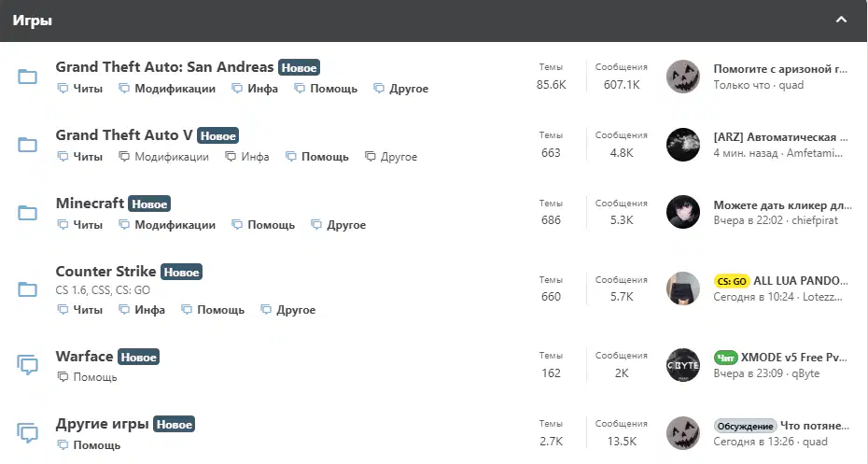Collapse the Игры category with the chevron

(841, 20)
